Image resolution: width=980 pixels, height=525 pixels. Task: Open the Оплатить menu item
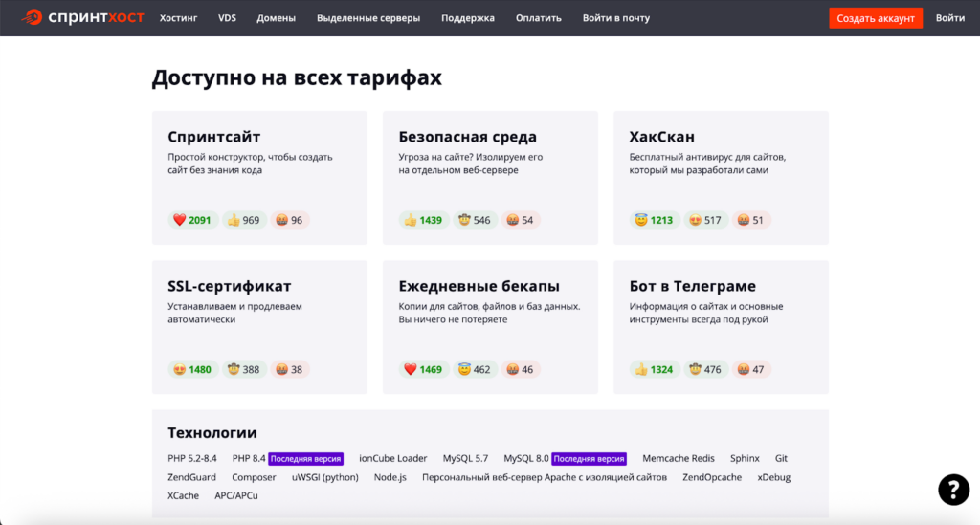tap(538, 18)
